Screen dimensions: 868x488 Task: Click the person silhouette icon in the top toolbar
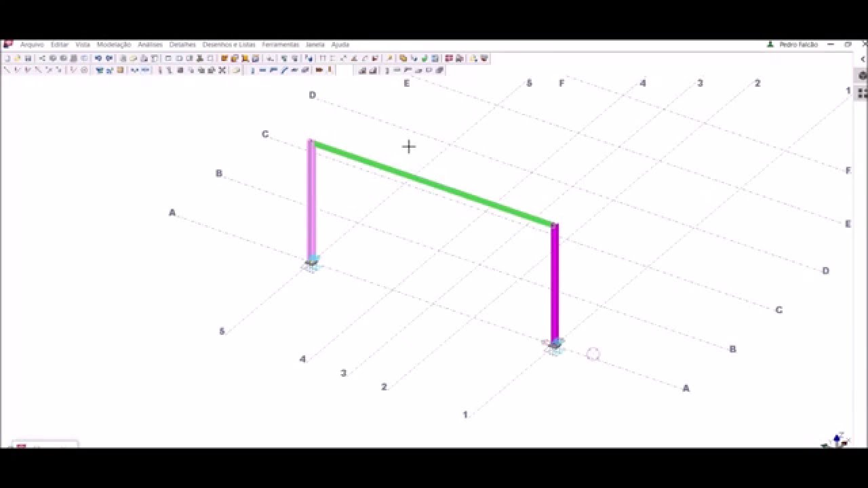(199, 59)
